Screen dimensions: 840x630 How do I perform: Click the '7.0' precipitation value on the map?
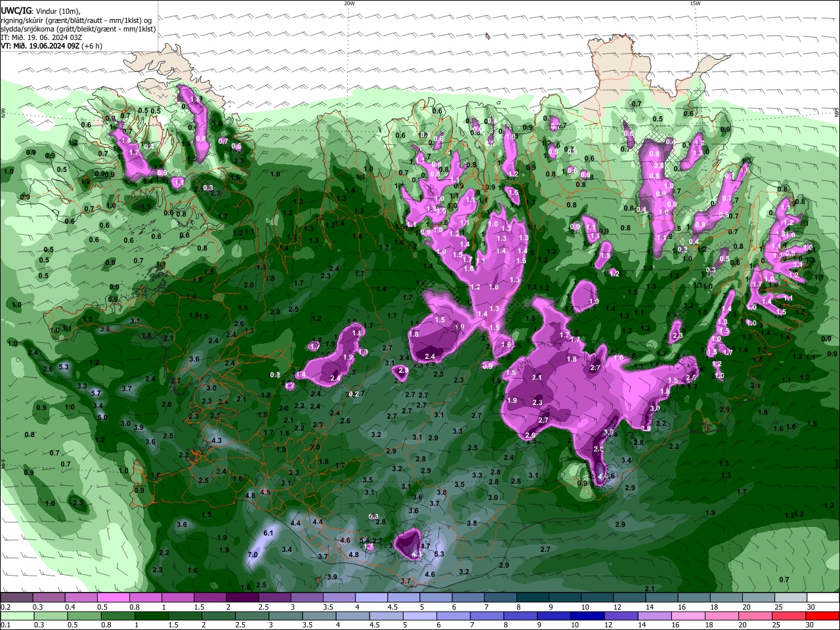(253, 555)
